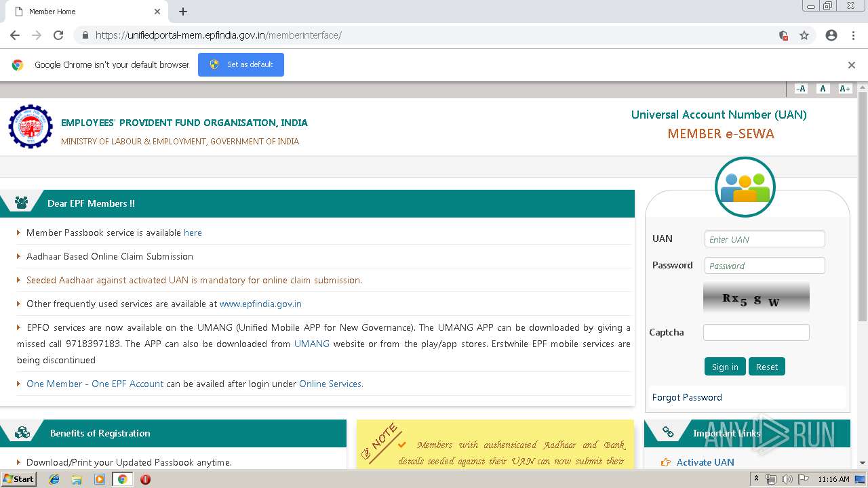The height and width of the screenshot is (488, 868).
Task: Click the member group avatar icon above login
Action: coord(745,187)
